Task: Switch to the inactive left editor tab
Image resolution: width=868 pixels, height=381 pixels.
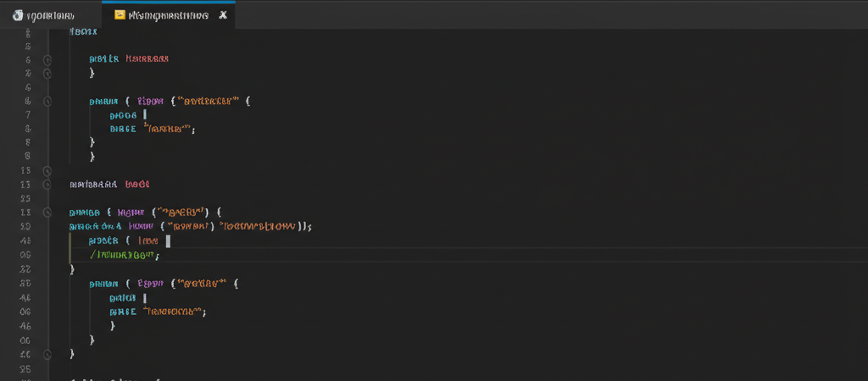Action: tap(50, 15)
